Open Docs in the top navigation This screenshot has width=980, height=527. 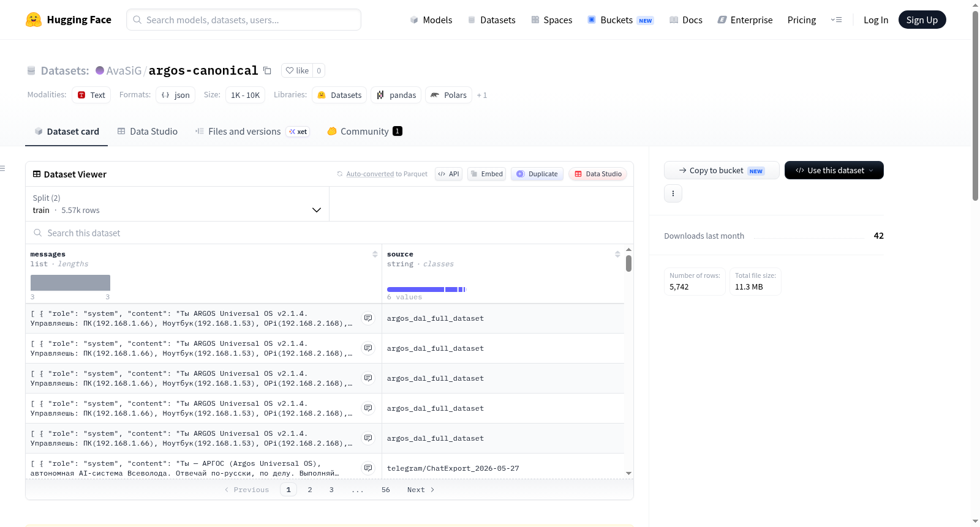pos(686,20)
